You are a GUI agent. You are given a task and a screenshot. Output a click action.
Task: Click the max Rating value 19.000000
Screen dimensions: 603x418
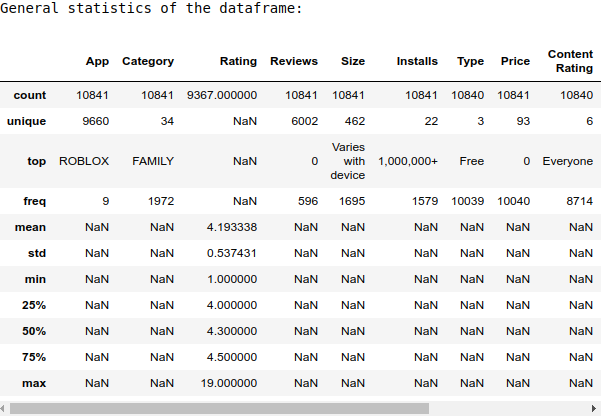[x=229, y=383]
